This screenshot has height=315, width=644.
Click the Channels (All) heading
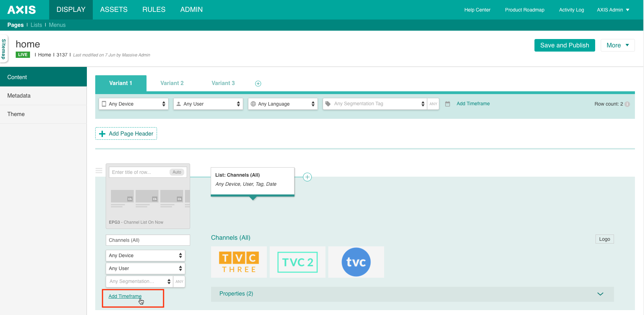coord(231,238)
